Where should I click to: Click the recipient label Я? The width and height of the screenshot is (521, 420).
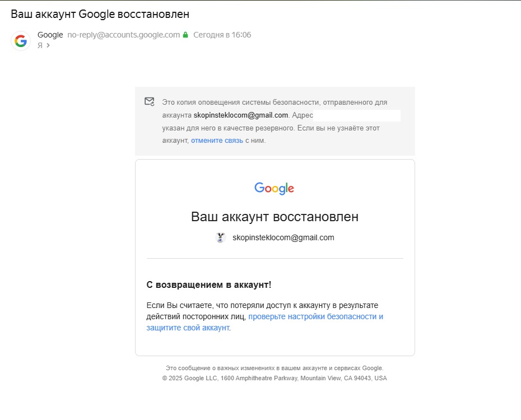[40, 45]
